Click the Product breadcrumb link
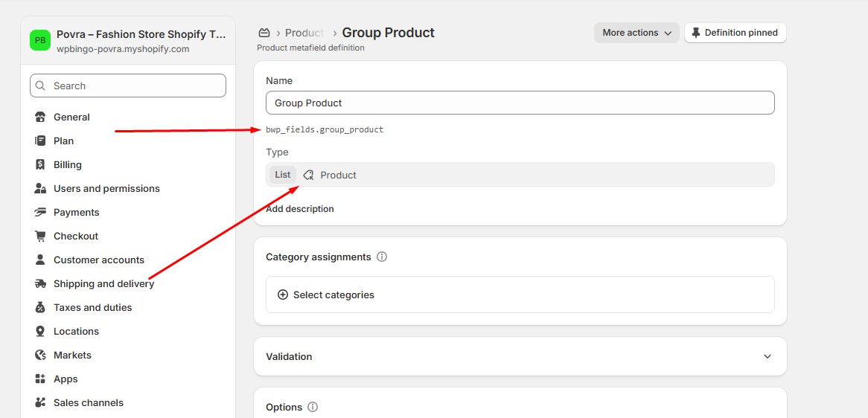 304,33
